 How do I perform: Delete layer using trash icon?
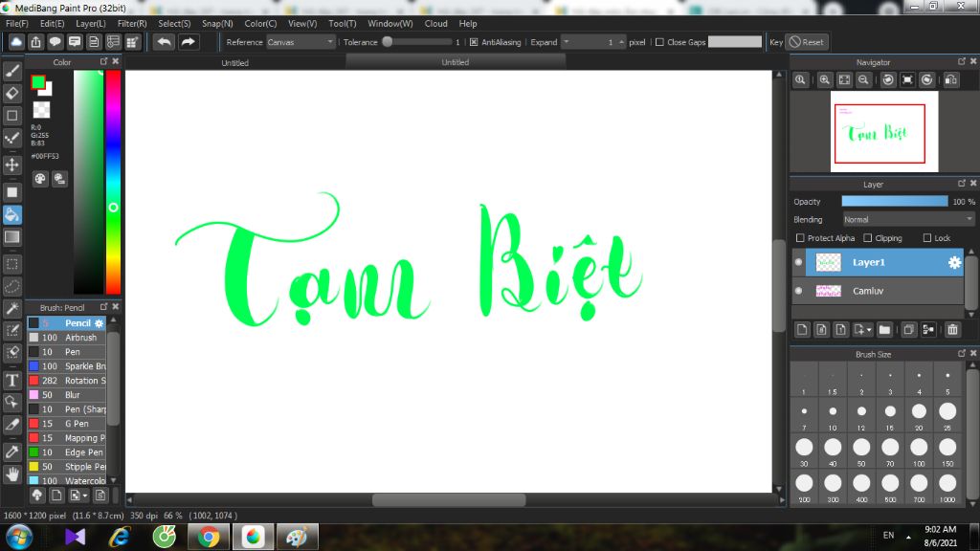(952, 330)
